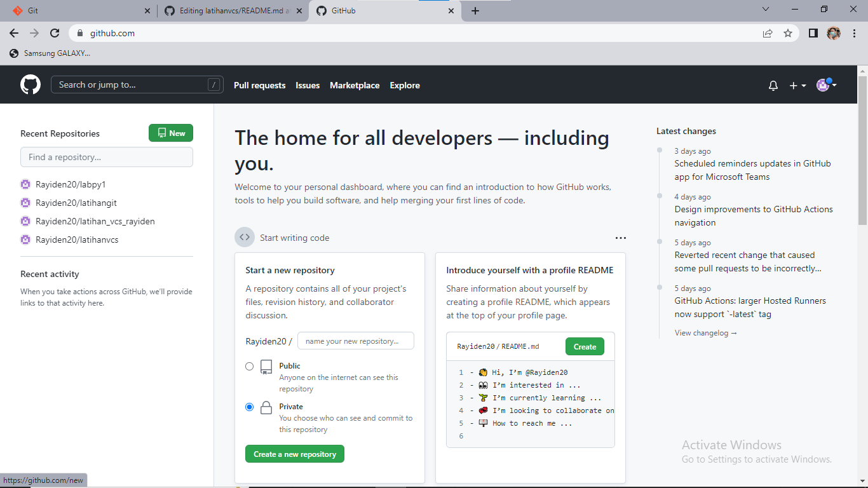Click the Find a repository search field
This screenshot has height=488, width=868.
coord(106,157)
